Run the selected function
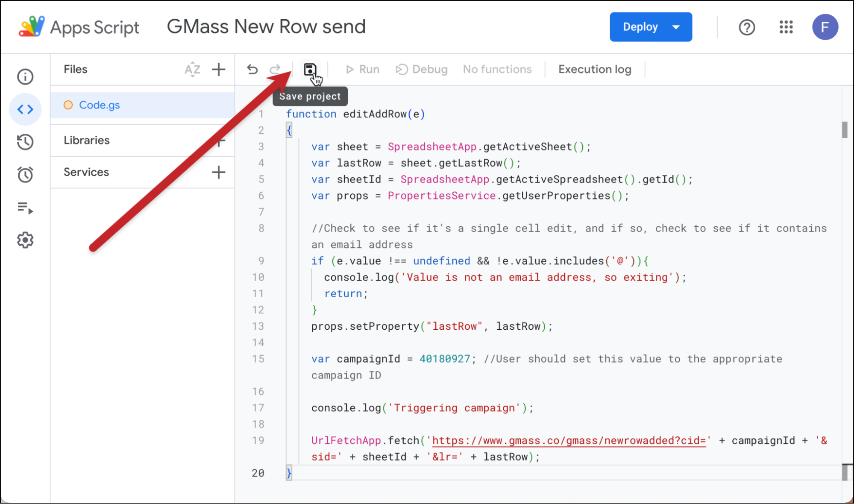 coord(362,69)
